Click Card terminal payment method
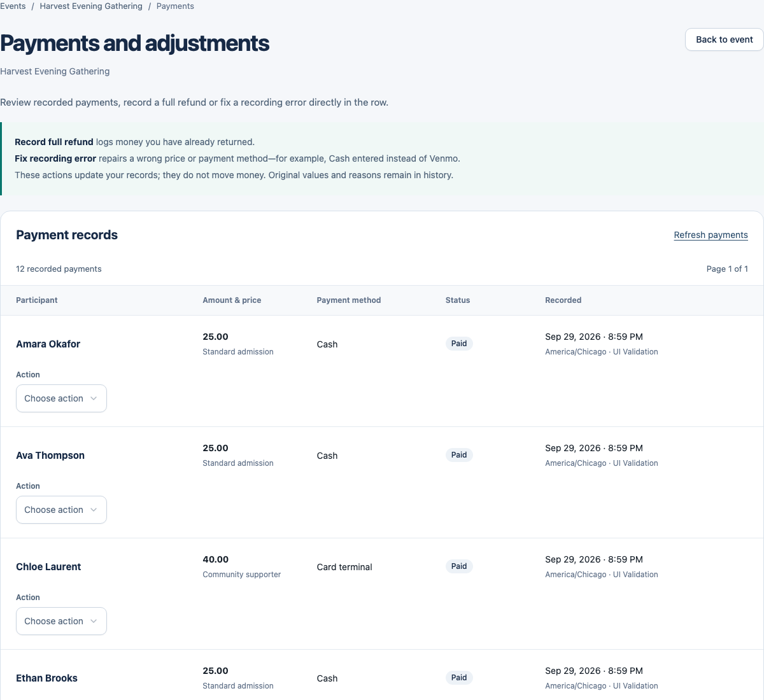The width and height of the screenshot is (764, 700). [x=344, y=567]
